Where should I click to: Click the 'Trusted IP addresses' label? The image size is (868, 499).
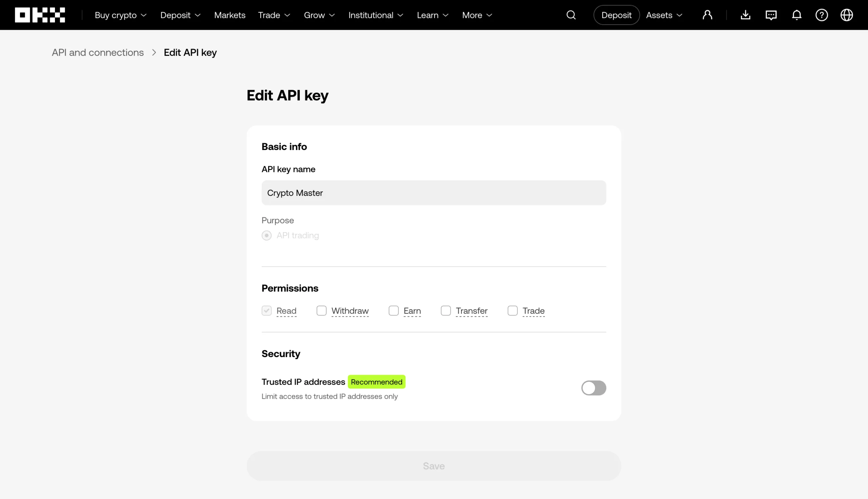pyautogui.click(x=303, y=382)
